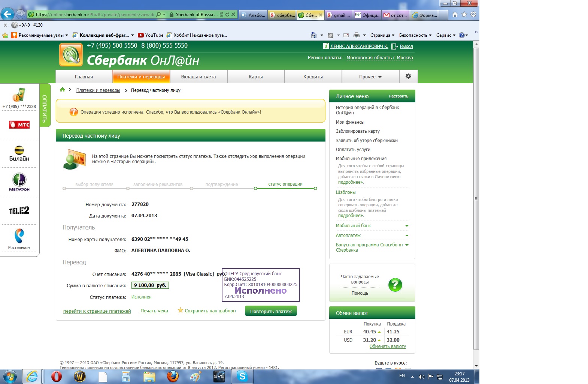Open World of Warcraft icon in taskbar
This screenshot has width=588, height=384.
click(x=79, y=376)
